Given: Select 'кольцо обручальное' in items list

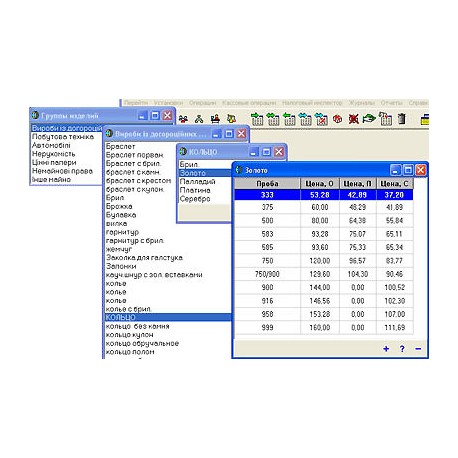Looking at the screenshot, I should click(x=142, y=343).
